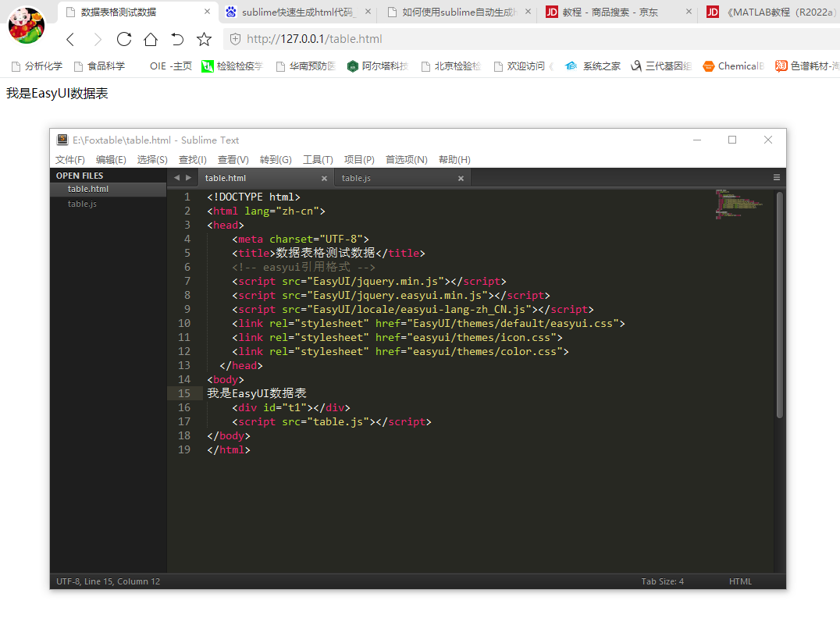
Task: Click the restore closed page arrow
Action: [x=177, y=39]
